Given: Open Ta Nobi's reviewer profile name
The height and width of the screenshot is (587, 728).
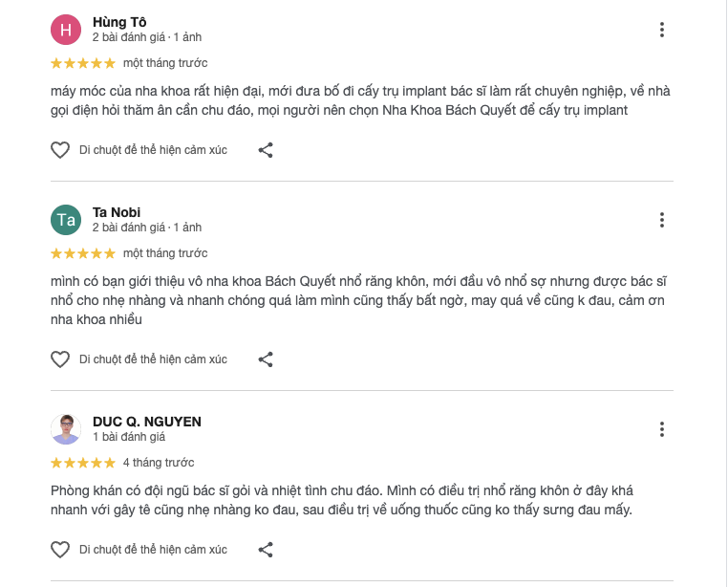Looking at the screenshot, I should point(117,212).
